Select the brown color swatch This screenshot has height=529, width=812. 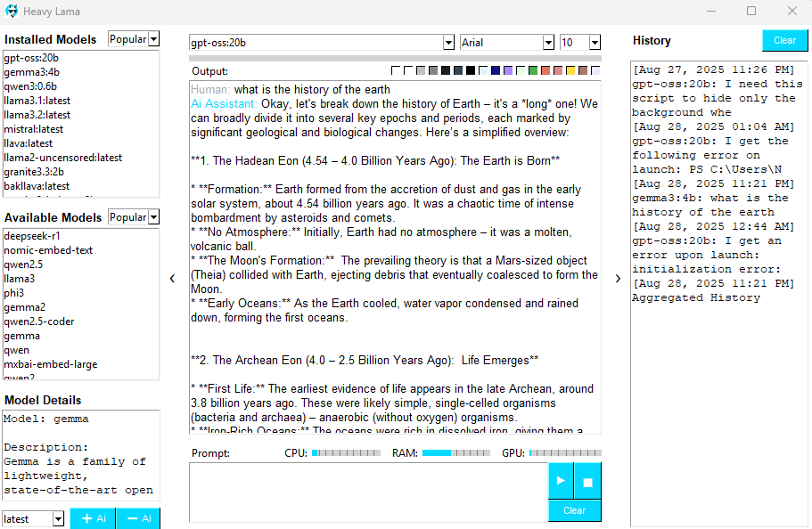(x=583, y=70)
